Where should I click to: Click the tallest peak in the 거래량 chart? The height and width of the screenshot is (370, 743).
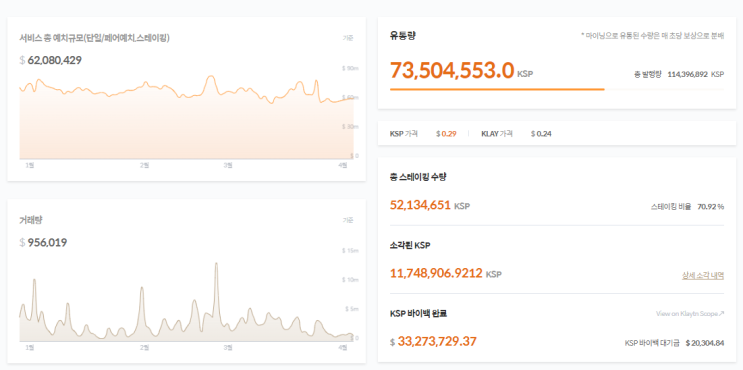pyautogui.click(x=216, y=263)
